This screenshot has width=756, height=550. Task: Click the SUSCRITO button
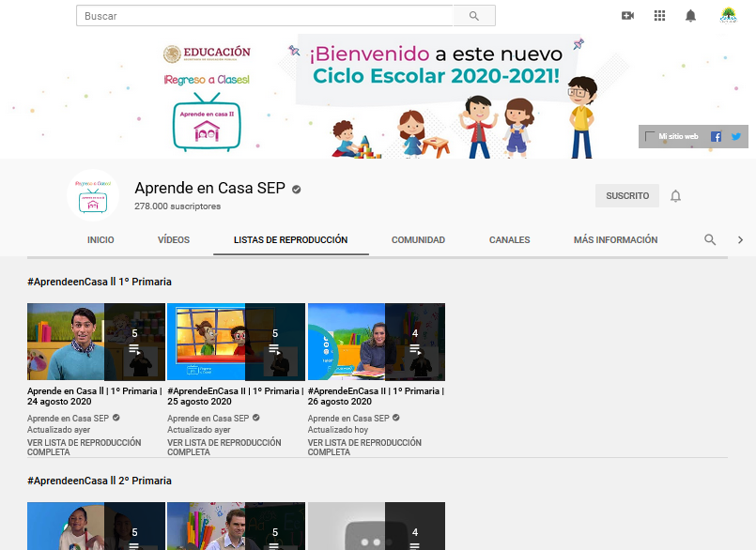627,196
